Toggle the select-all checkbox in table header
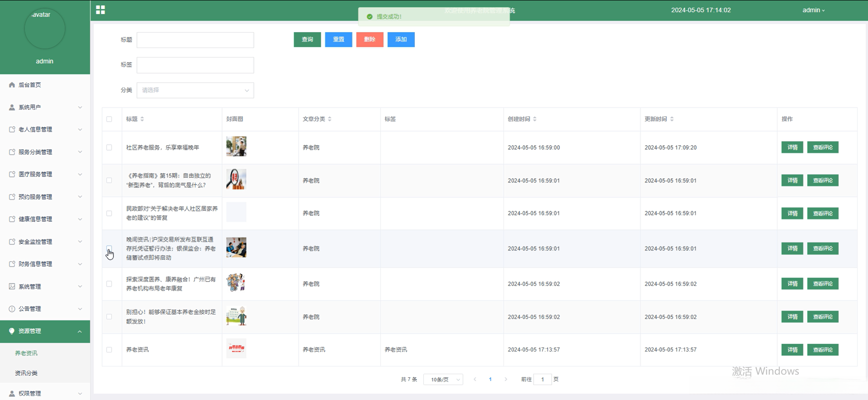Viewport: 868px width, 400px height. tap(109, 119)
